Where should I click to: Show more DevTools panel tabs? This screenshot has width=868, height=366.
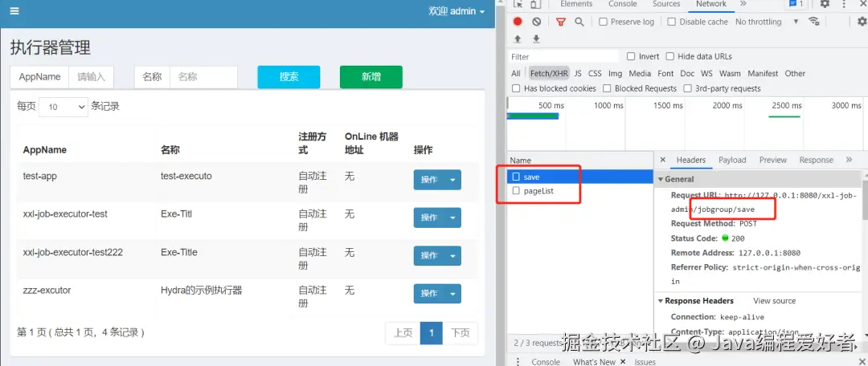click(x=743, y=4)
